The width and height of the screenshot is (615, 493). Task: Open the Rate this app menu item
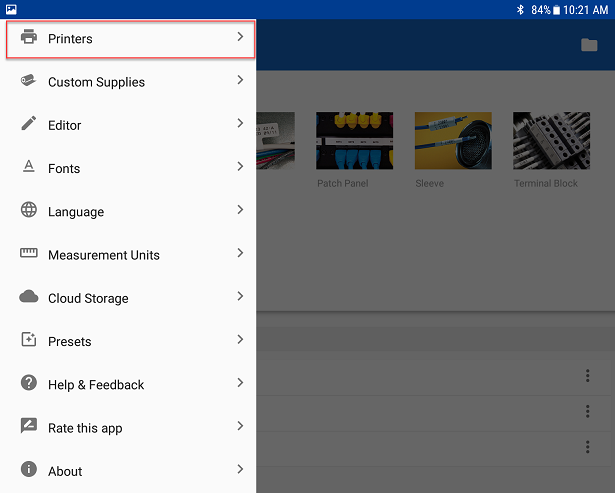pos(85,428)
